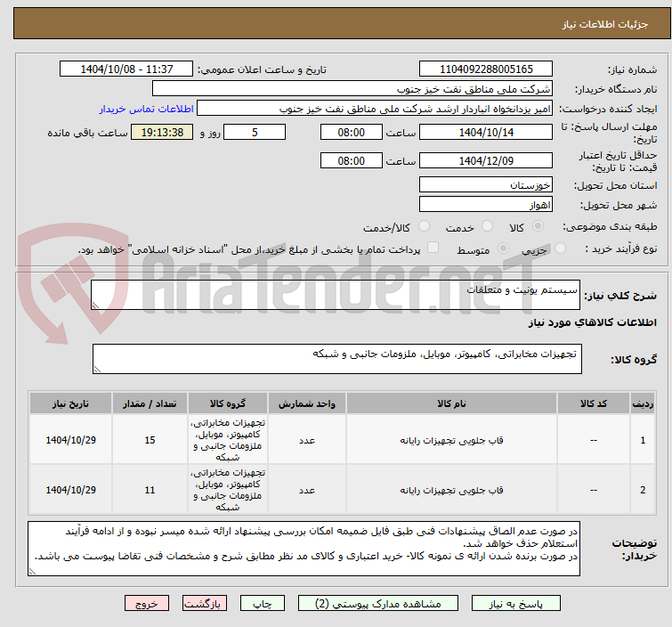This screenshot has height=627, width=672.
Task: Click need date 1404/10/29 in row 1
Action: pyautogui.click(x=70, y=440)
